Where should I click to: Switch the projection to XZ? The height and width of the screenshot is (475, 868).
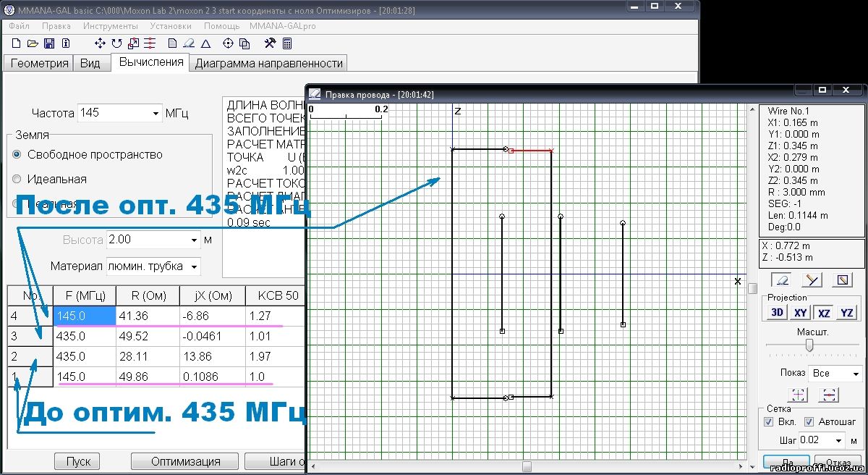(824, 312)
